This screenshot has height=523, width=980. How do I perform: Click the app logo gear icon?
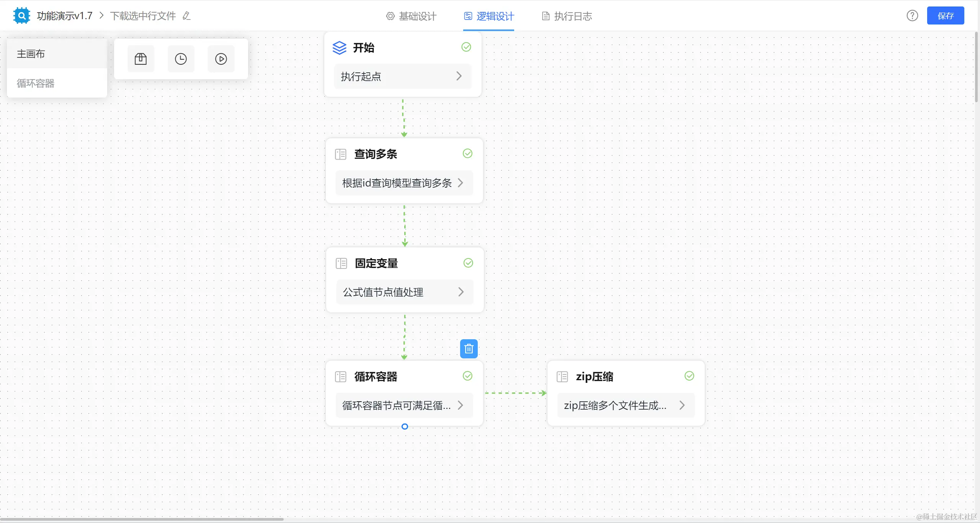pyautogui.click(x=21, y=16)
